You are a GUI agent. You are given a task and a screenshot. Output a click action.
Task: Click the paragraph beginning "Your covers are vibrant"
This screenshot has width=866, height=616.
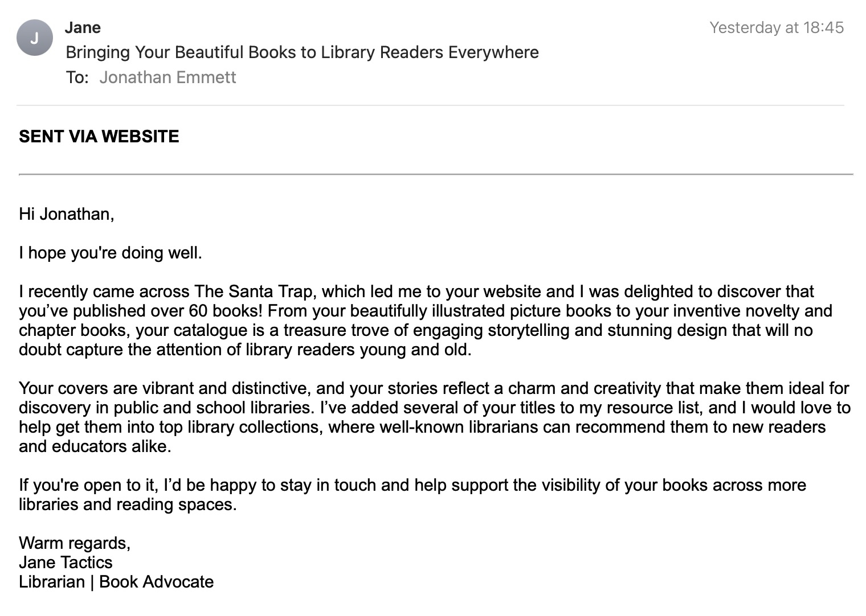434,417
